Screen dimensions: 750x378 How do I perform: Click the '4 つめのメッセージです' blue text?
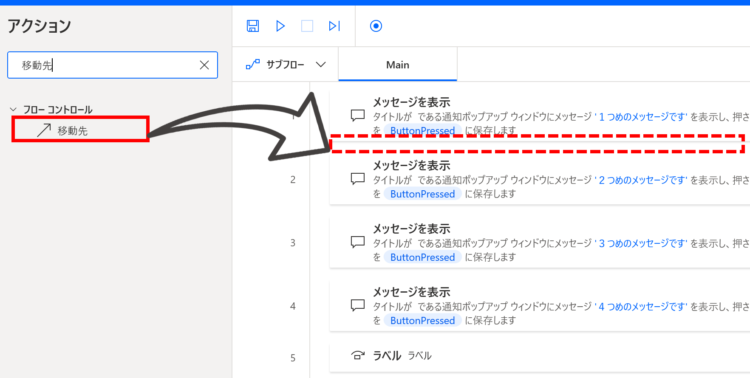click(x=641, y=306)
